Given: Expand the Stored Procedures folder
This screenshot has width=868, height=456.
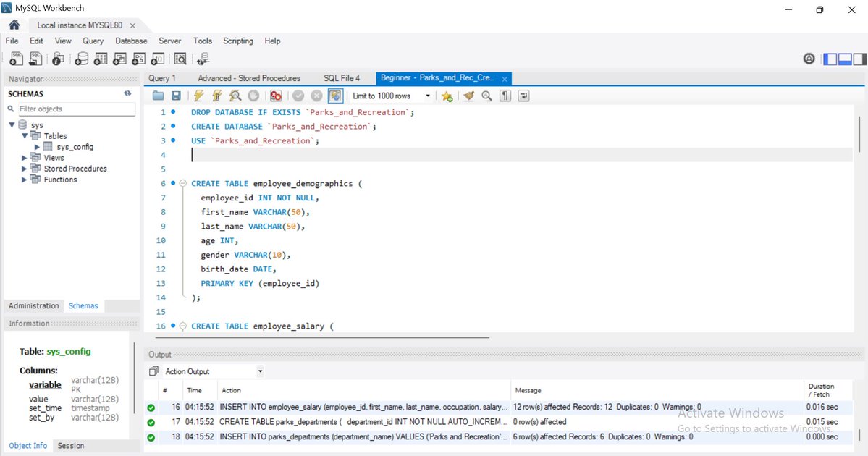Looking at the screenshot, I should click(x=25, y=168).
